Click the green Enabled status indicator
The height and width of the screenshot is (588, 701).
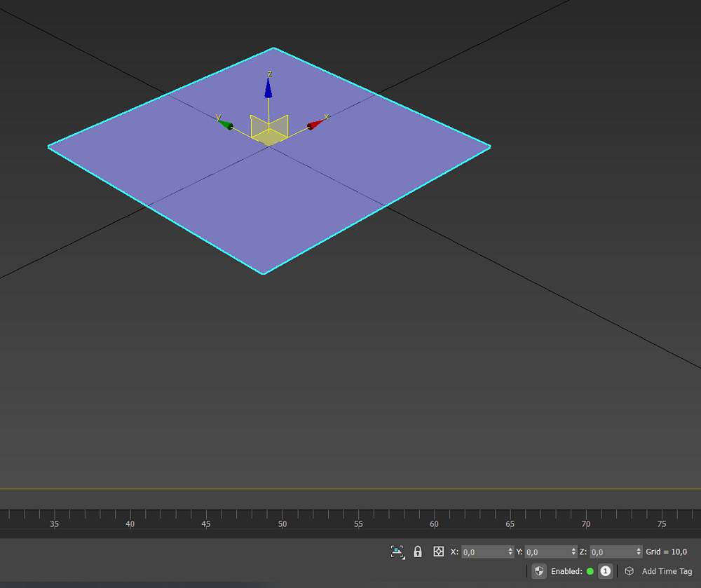coord(590,571)
